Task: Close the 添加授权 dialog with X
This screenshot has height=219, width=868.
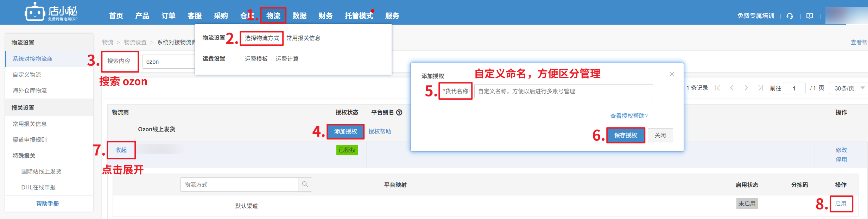Action: [672, 74]
